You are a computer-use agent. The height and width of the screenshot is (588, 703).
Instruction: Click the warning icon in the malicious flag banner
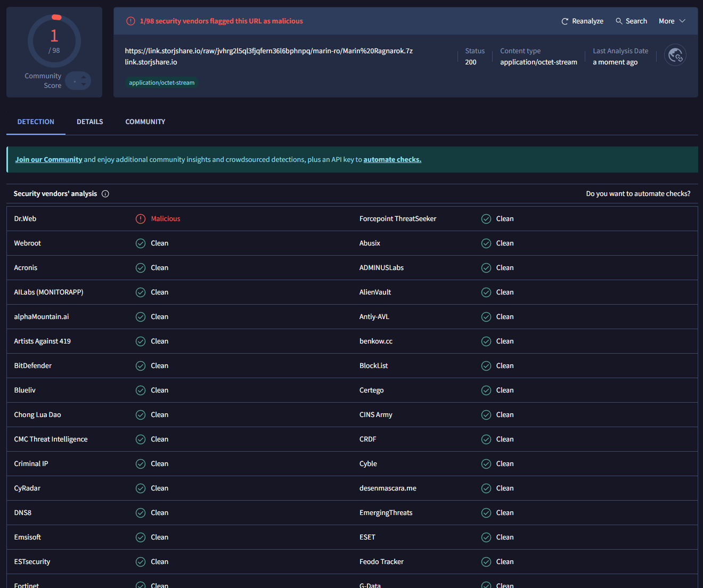130,21
